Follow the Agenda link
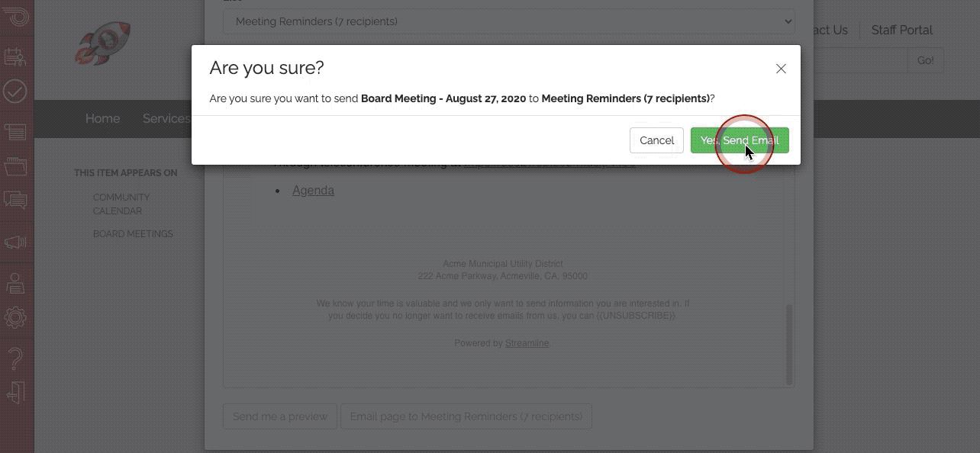 click(x=313, y=190)
